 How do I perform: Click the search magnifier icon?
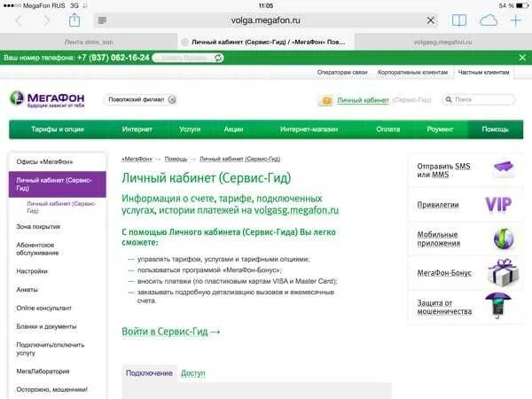pyautogui.click(x=449, y=99)
